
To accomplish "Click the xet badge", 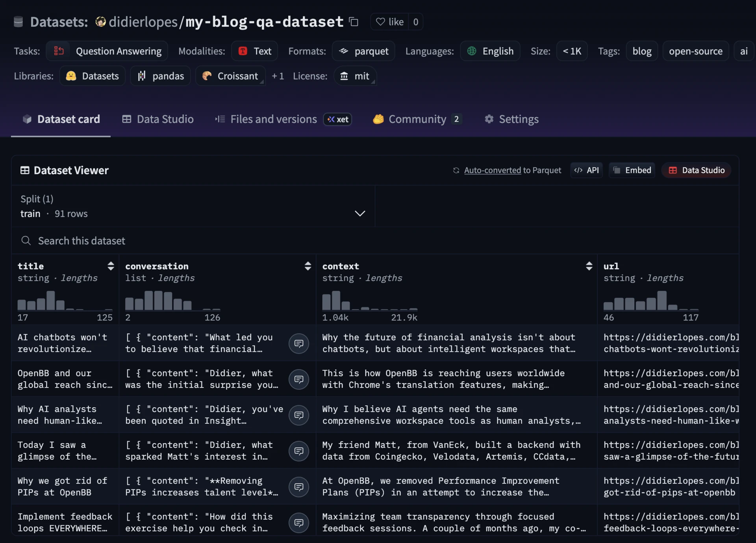I will click(x=338, y=119).
